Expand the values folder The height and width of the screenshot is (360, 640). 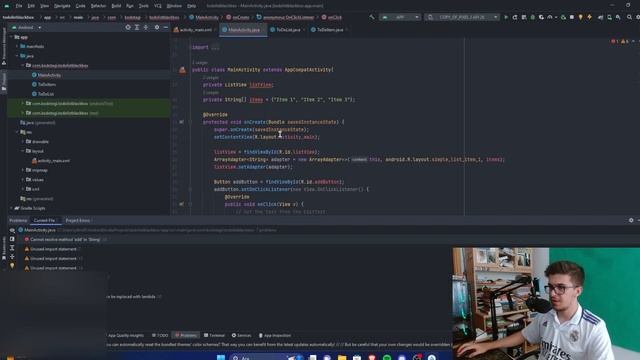click(23, 180)
